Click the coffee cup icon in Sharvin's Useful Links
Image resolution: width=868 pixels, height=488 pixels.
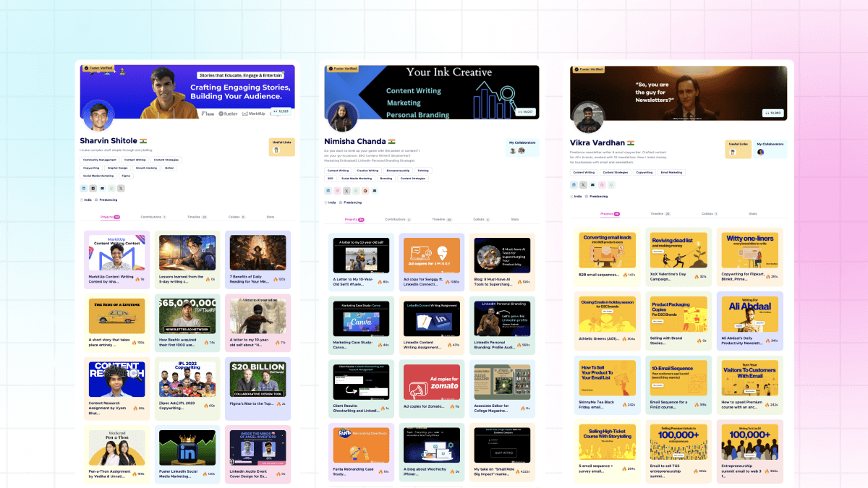tap(276, 150)
